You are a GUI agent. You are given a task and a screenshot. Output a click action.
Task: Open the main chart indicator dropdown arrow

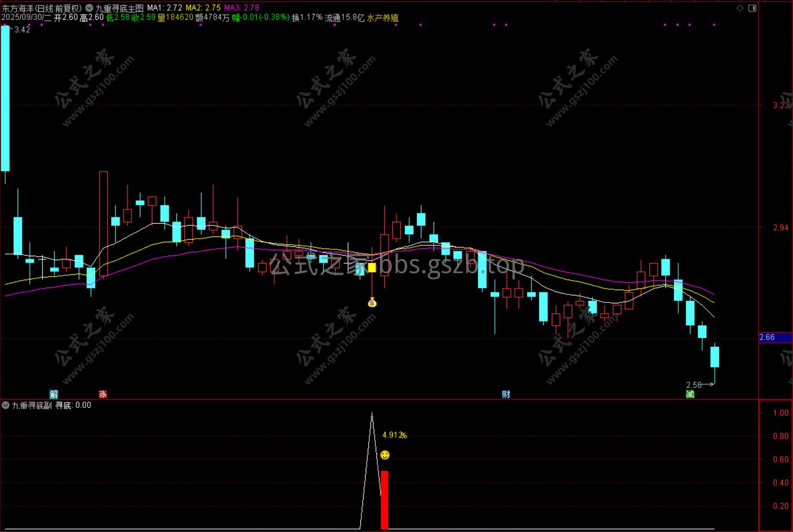click(x=89, y=8)
